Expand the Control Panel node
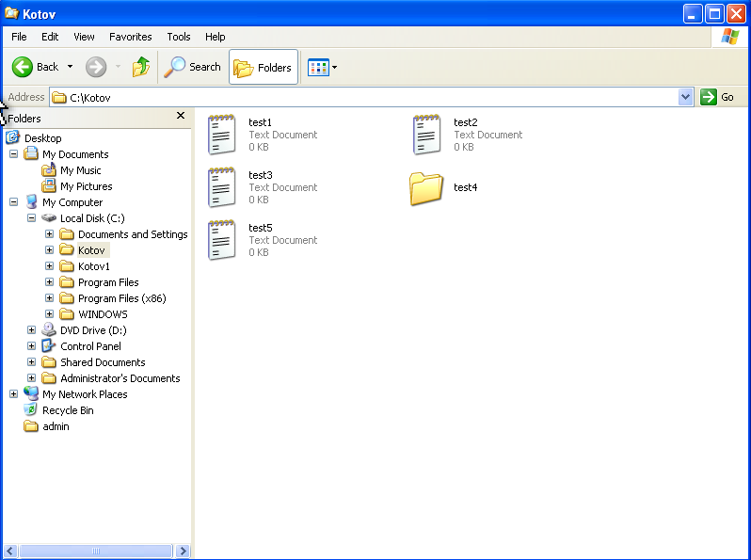Screen dimensions: 751x560 pos(31,345)
